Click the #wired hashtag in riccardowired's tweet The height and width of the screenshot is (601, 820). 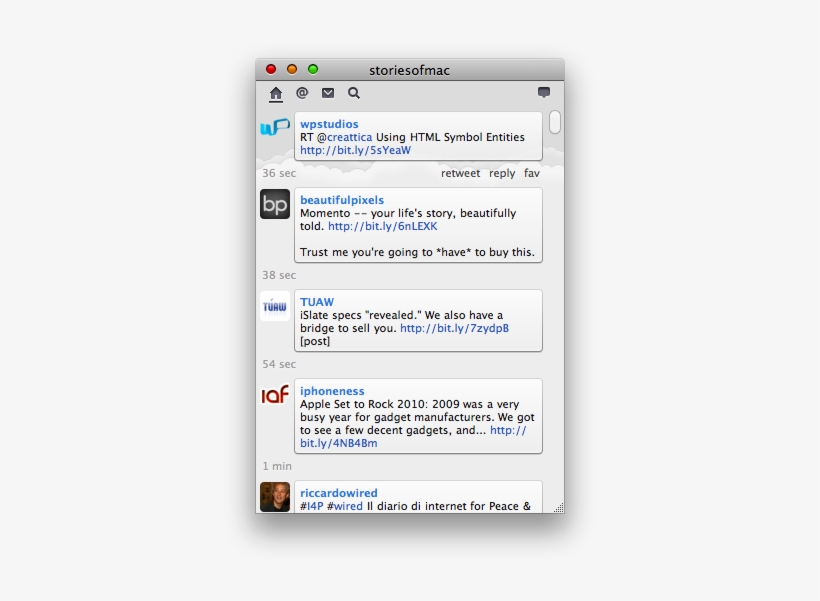[x=347, y=506]
